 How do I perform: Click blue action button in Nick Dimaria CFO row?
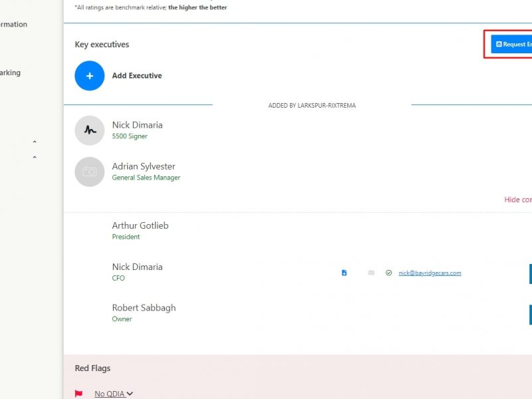pos(530,273)
